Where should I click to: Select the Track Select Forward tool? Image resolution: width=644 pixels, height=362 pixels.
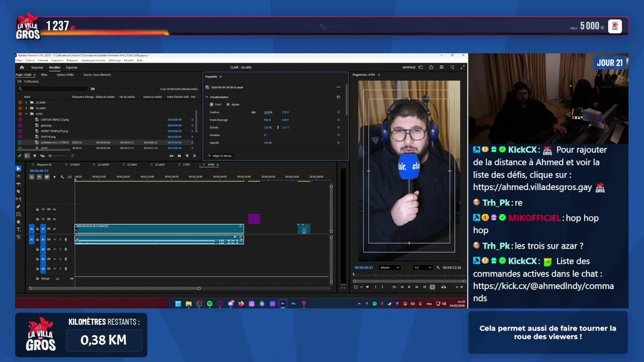(x=18, y=176)
